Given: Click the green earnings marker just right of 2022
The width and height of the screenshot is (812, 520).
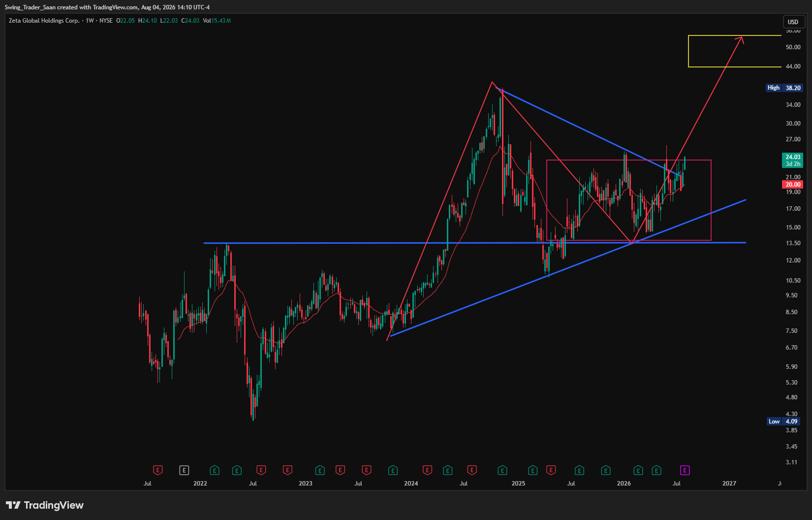Looking at the screenshot, I should 215,470.
